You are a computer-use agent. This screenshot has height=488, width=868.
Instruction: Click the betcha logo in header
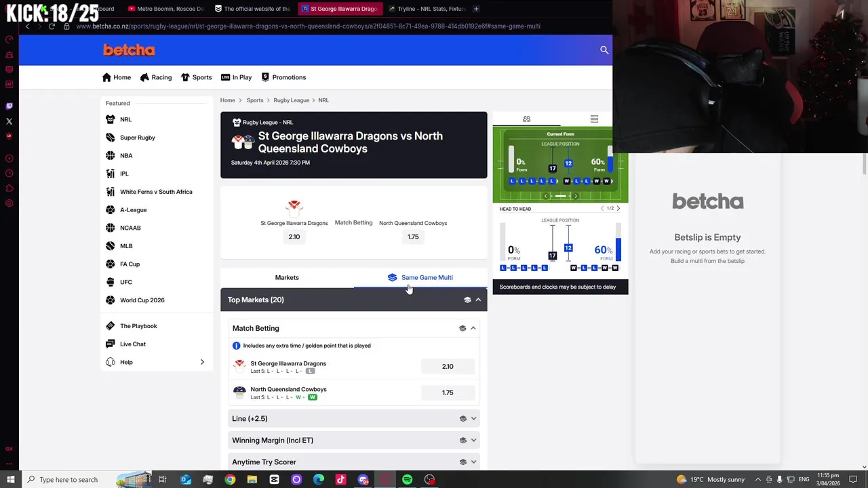(129, 50)
